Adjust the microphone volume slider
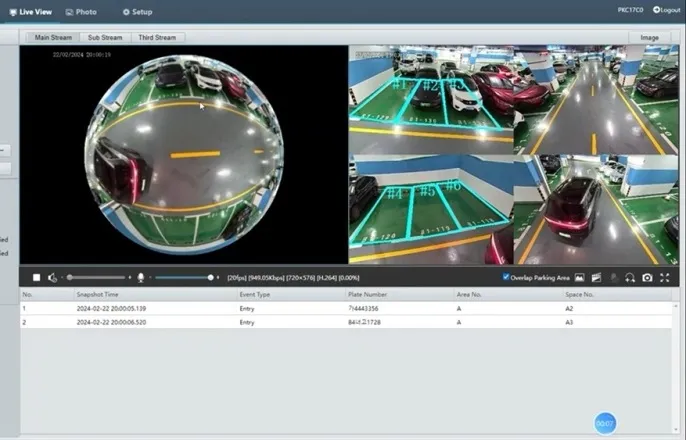This screenshot has height=440, width=686. point(185,277)
